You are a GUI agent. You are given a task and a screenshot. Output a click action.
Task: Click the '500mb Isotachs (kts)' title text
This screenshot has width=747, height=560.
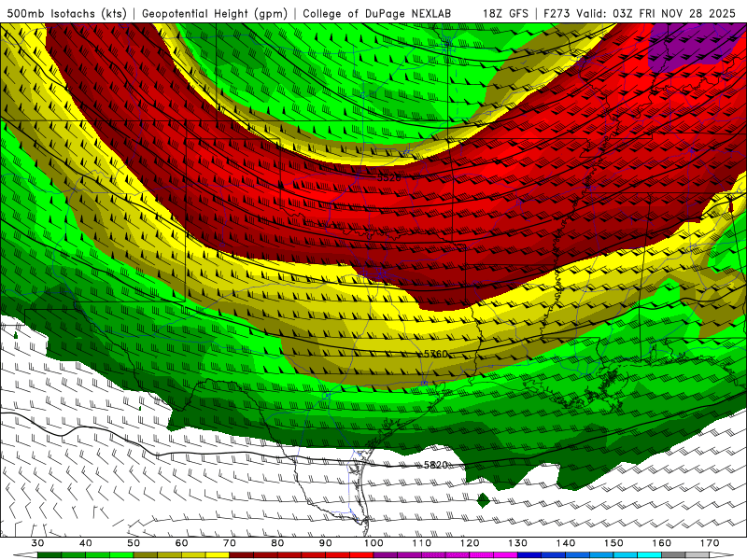pos(66,13)
